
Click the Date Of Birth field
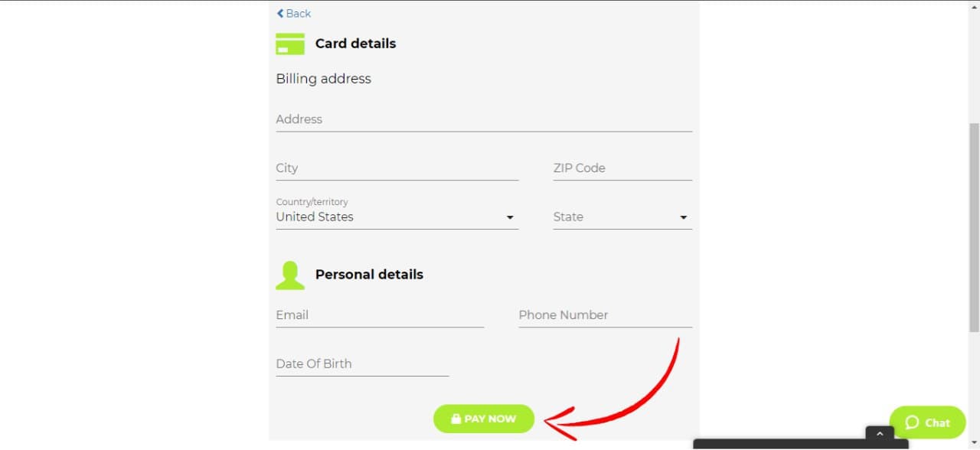(362, 364)
